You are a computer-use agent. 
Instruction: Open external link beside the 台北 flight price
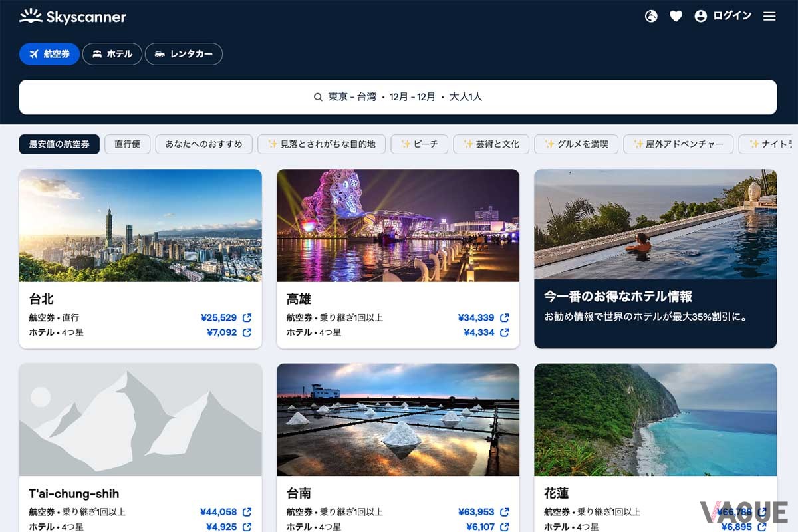click(247, 317)
